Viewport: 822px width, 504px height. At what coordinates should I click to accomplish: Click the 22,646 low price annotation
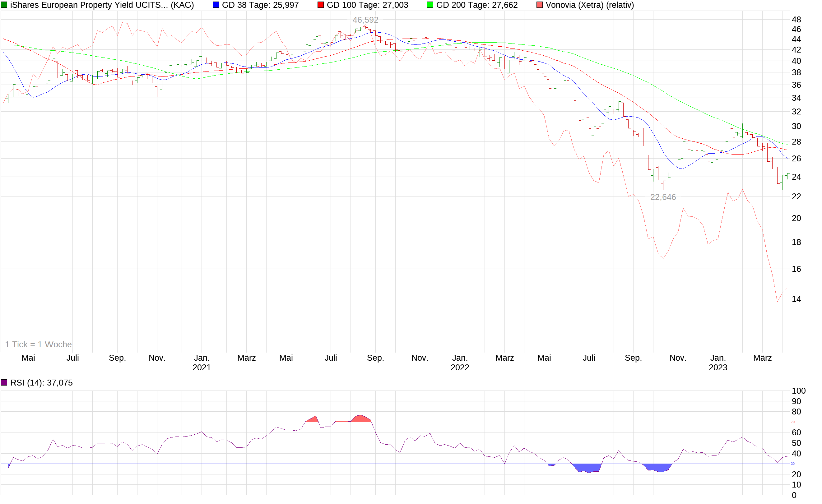[x=663, y=197]
